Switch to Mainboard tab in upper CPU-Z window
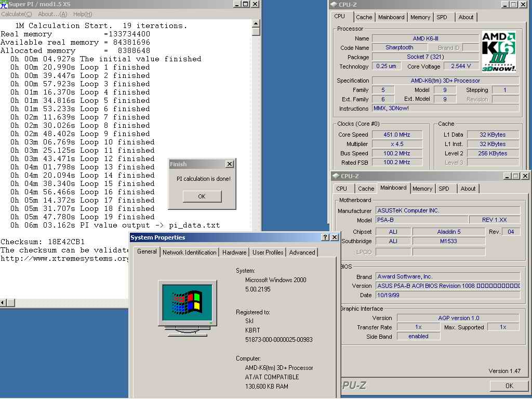The width and height of the screenshot is (532, 399). [391, 17]
